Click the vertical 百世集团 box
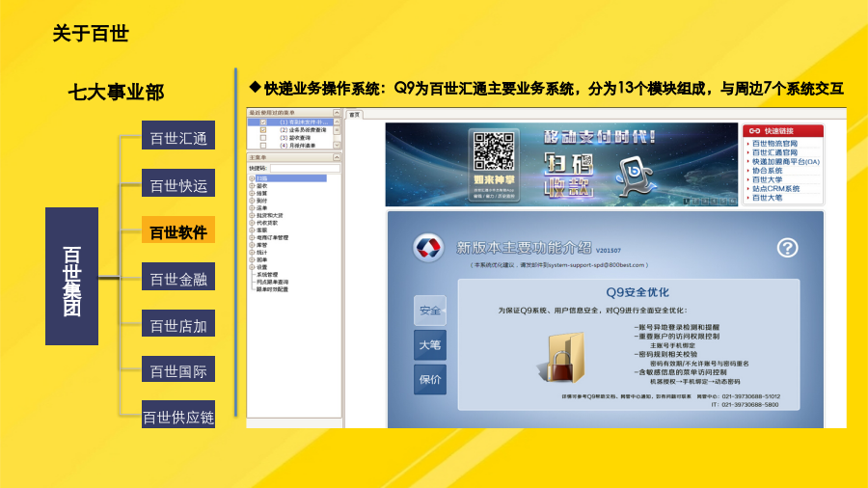Image resolution: width=868 pixels, height=488 pixels. 72,276
